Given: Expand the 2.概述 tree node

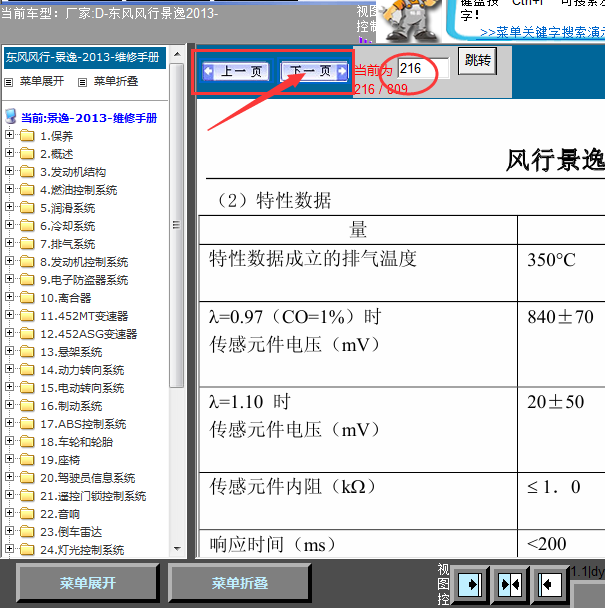Looking at the screenshot, I should coord(9,152).
